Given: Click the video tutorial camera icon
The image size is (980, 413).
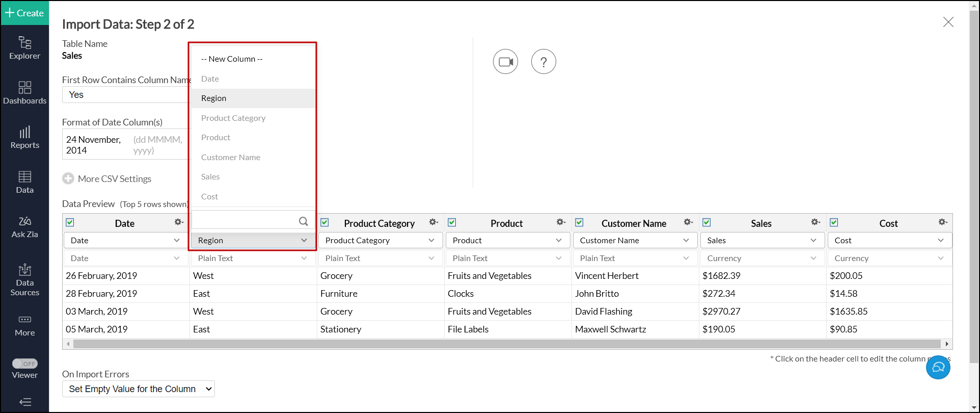Looking at the screenshot, I should (505, 62).
